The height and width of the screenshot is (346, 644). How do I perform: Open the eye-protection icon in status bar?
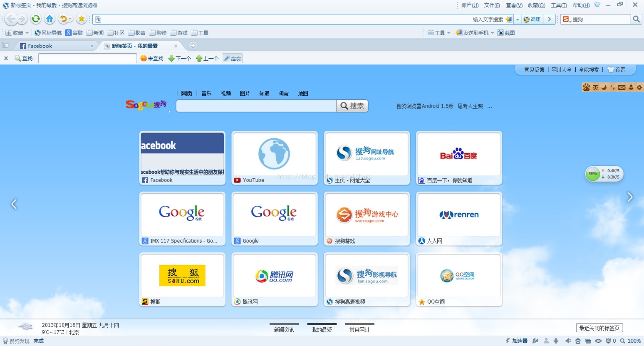point(598,341)
